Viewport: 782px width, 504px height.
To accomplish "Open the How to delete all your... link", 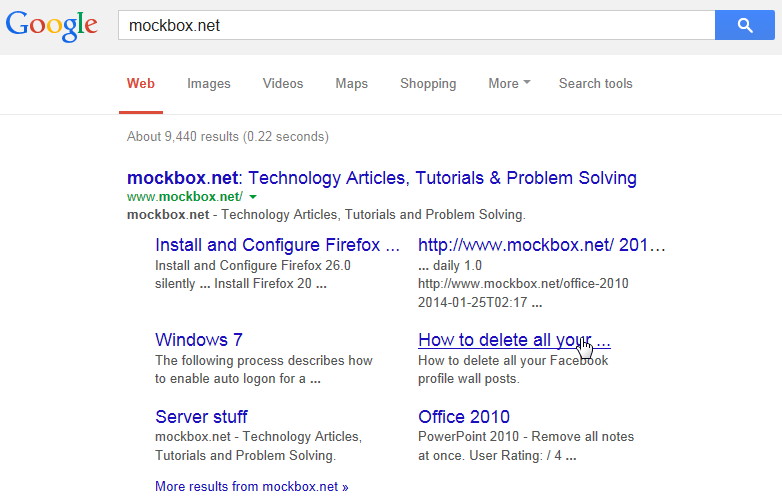I will (514, 340).
